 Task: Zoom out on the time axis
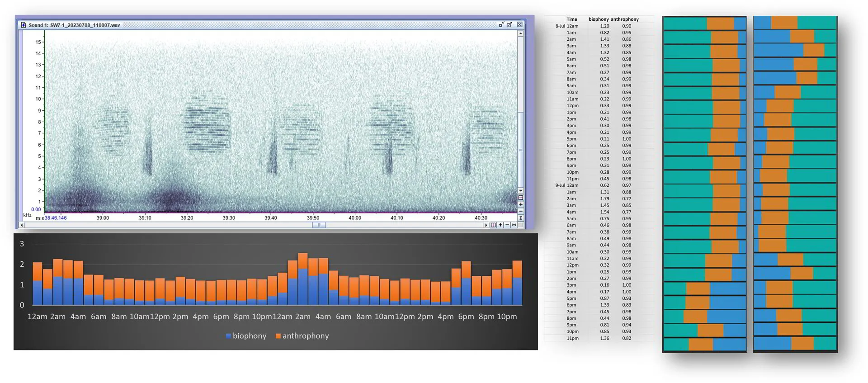pos(507,225)
